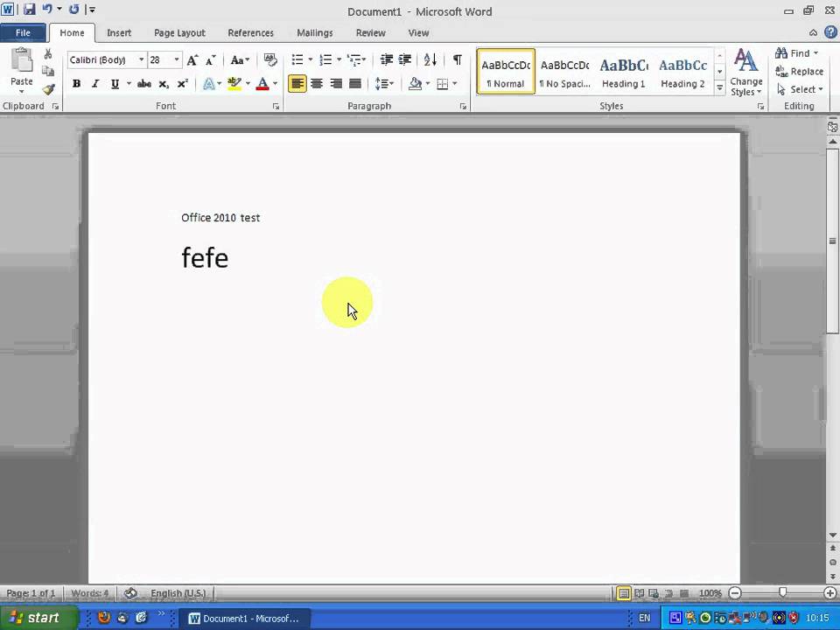Viewport: 840px width, 630px height.
Task: Click the Font Color red A button
Action: pos(262,84)
